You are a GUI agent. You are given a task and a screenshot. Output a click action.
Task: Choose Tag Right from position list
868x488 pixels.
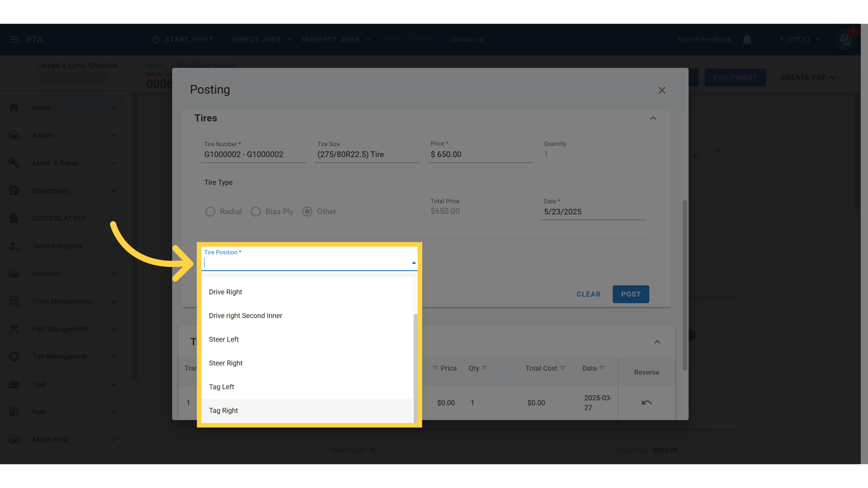pos(224,410)
